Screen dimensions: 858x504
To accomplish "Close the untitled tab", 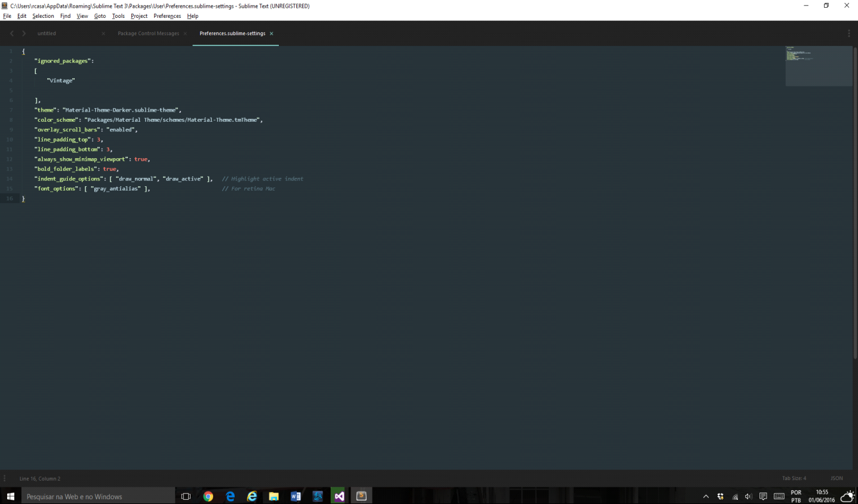I will [x=103, y=33].
